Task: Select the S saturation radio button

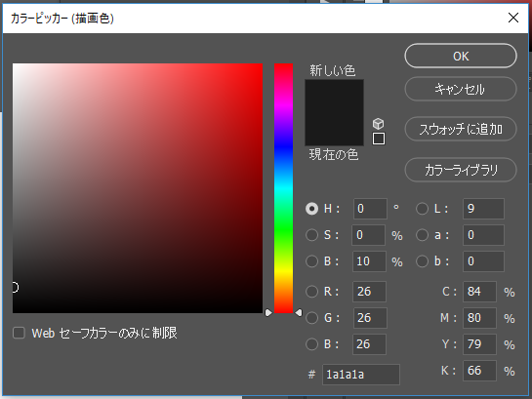Action: tap(311, 235)
